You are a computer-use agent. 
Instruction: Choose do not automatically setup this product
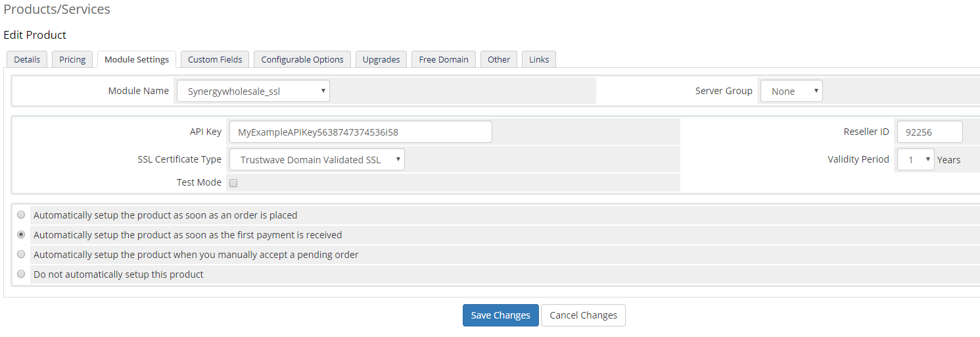click(22, 274)
